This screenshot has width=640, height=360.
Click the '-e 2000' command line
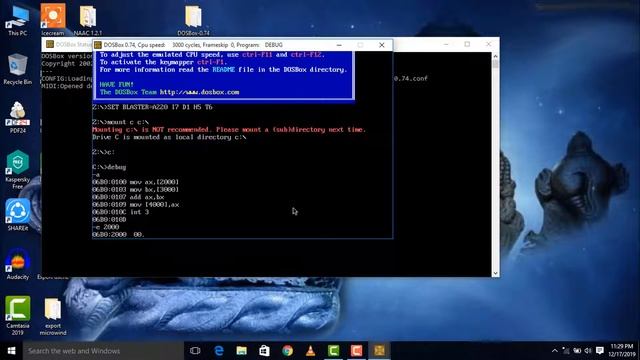coord(106,227)
